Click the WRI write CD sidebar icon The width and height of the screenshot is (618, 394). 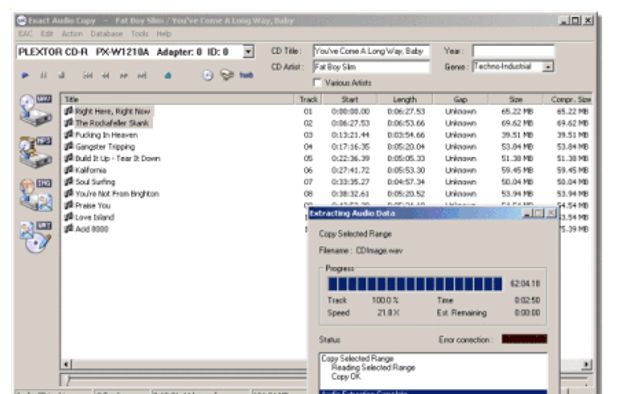point(36,237)
